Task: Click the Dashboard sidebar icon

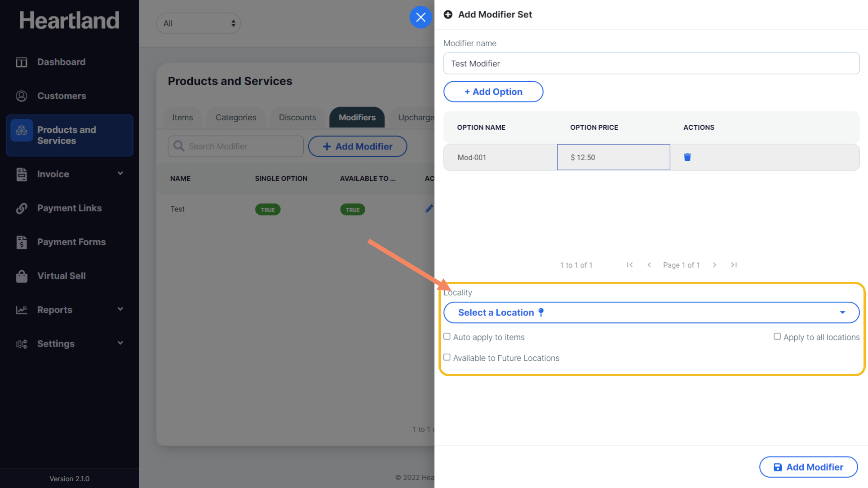Action: pos(22,62)
